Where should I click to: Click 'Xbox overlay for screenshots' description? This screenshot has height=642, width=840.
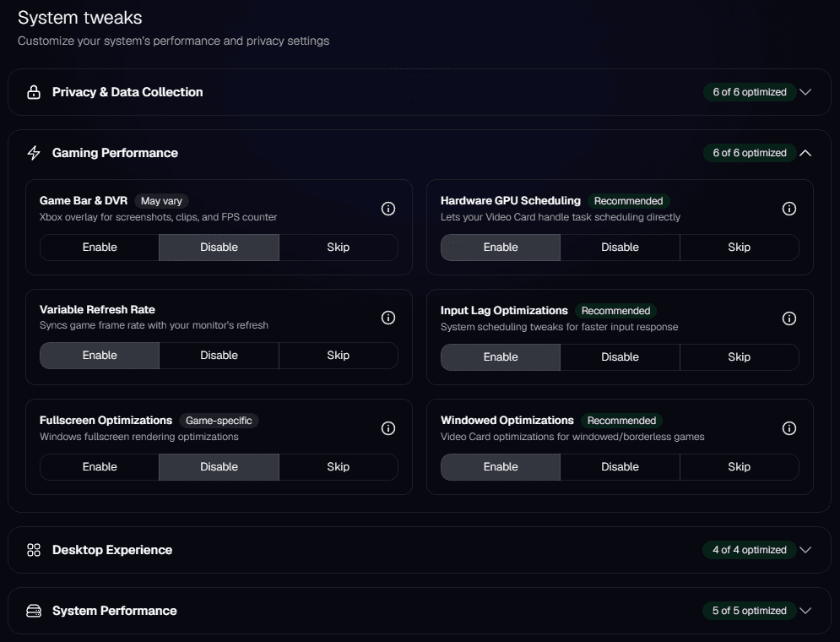pyautogui.click(x=158, y=217)
